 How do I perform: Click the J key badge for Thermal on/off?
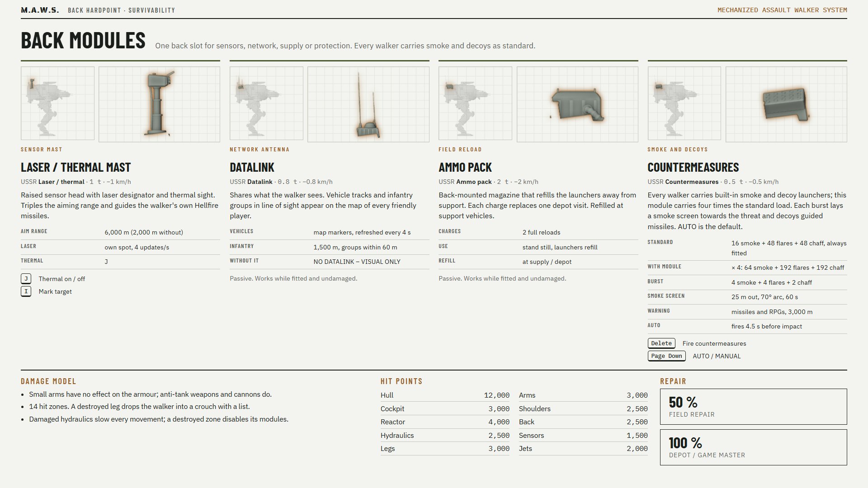click(x=26, y=278)
